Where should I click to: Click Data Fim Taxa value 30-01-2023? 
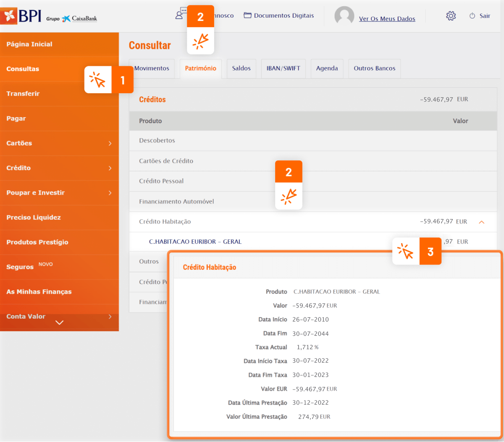point(310,375)
